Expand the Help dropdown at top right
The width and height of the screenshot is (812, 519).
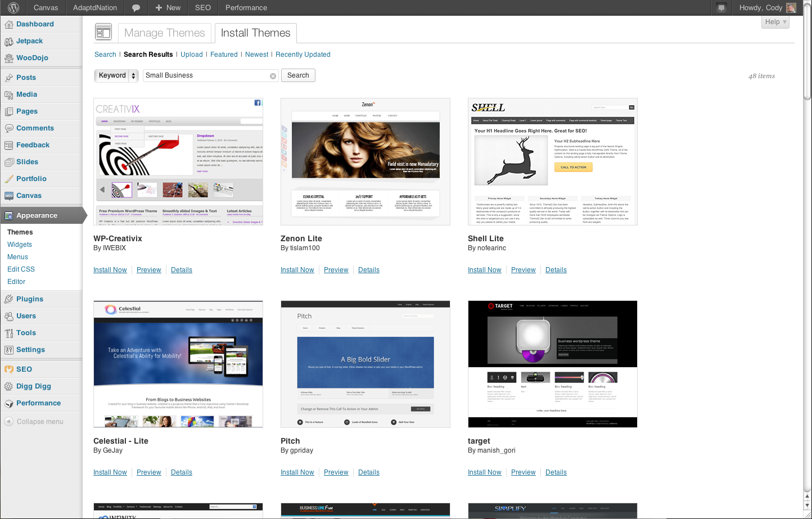774,21
